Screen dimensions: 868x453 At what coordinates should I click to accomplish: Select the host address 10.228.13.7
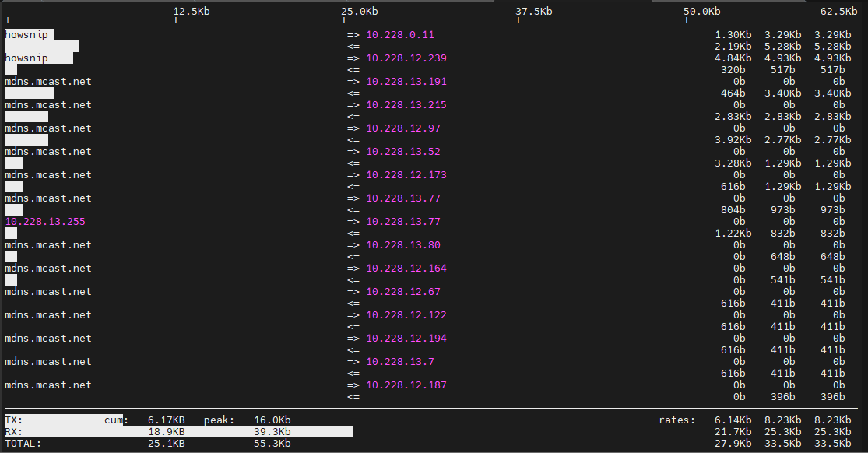(x=400, y=362)
